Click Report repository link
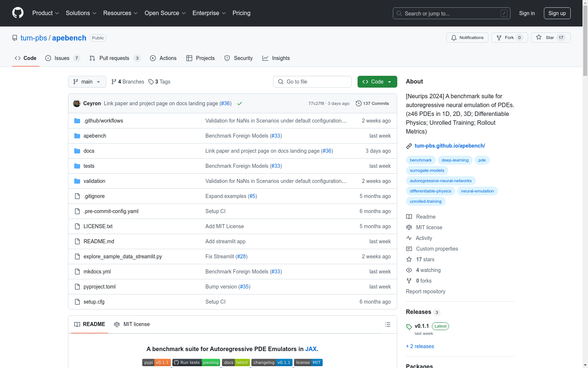 coord(426,291)
